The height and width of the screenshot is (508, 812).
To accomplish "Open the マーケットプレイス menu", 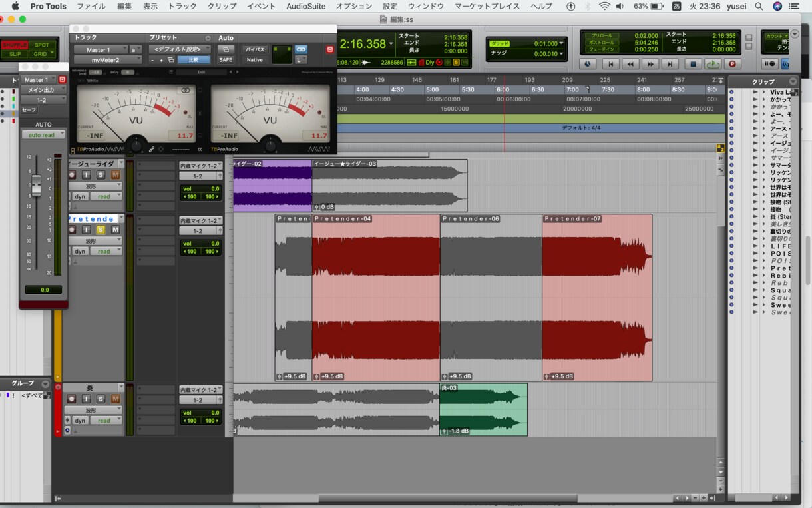I will click(487, 6).
